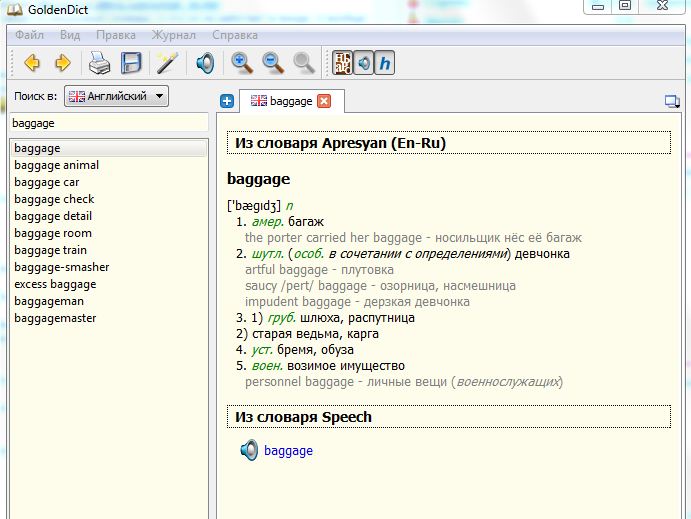The height and width of the screenshot is (519, 691).
Task: Click the magic wand scan popup icon
Action: pos(167,63)
